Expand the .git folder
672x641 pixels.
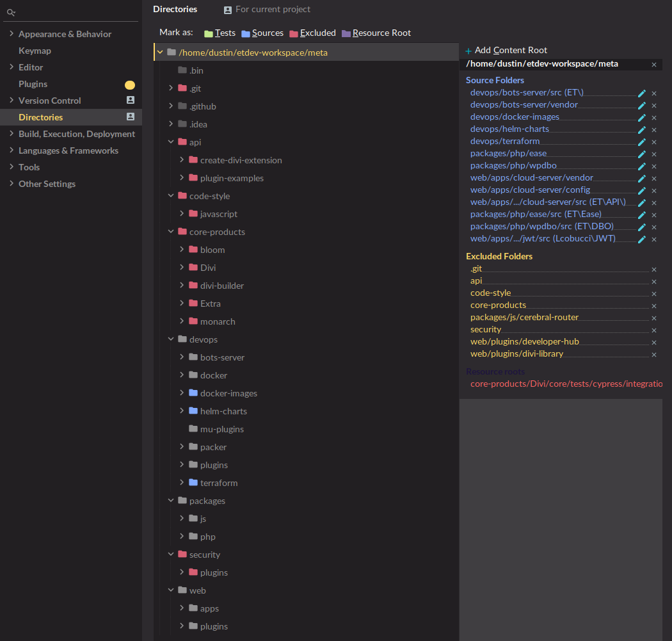point(171,88)
